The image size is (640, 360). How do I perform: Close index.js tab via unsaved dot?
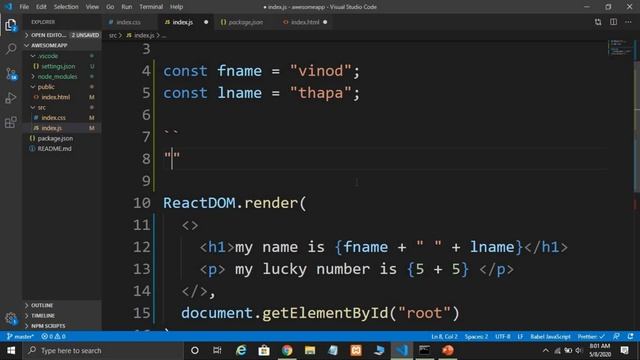206,22
